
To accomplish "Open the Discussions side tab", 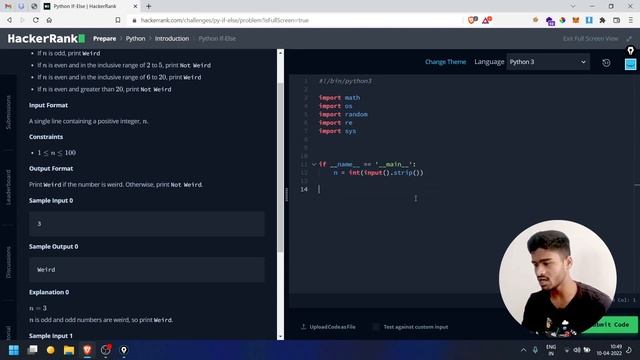I will coord(9,262).
